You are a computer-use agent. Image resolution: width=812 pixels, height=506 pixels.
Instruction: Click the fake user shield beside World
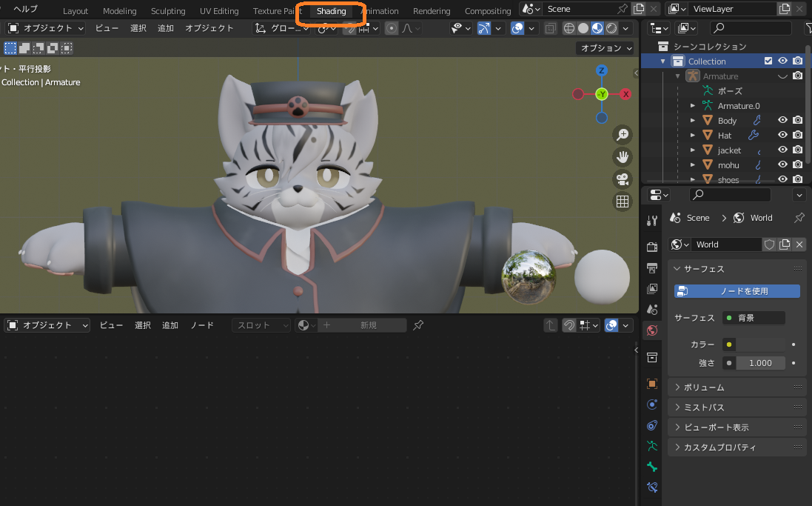click(x=769, y=244)
